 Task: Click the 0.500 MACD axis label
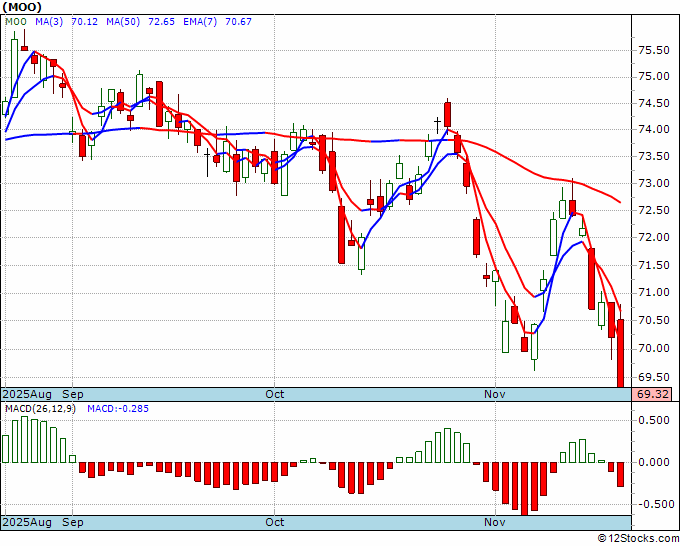pos(654,420)
